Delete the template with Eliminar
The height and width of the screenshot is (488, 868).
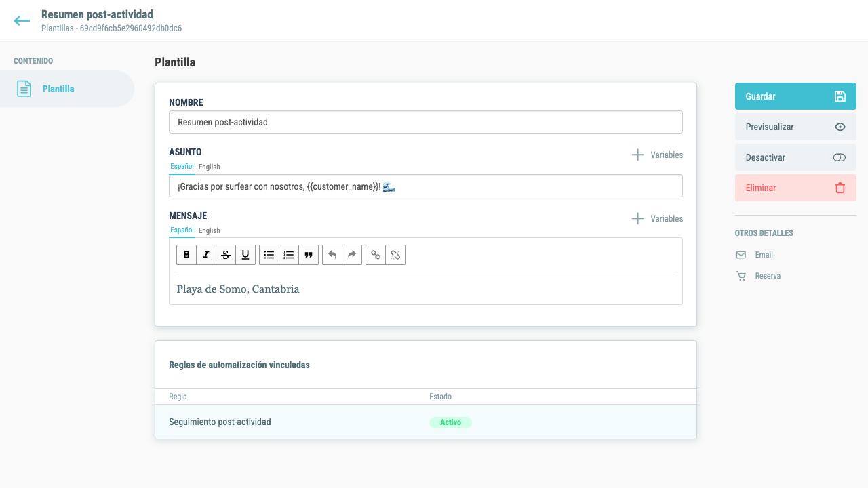tap(795, 188)
